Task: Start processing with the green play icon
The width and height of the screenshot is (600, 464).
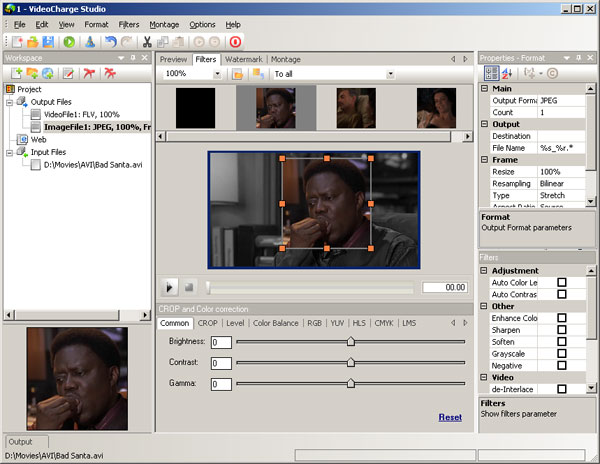Action: click(x=69, y=42)
